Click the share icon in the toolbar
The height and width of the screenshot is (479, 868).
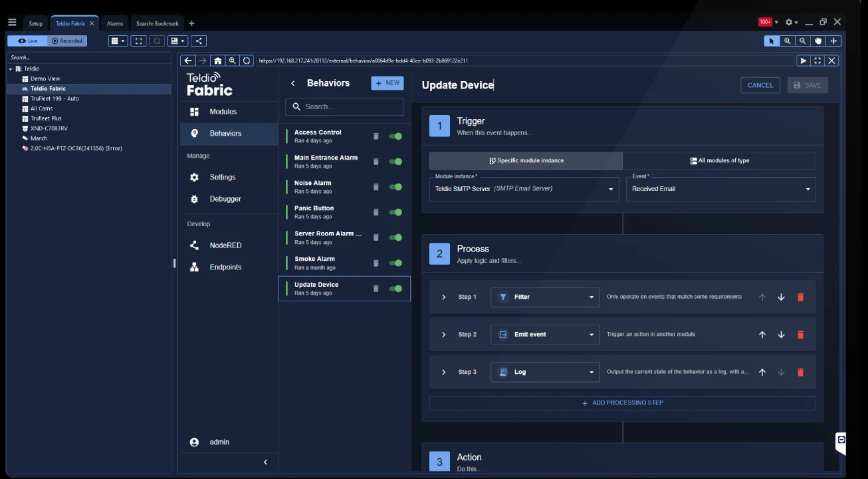199,41
